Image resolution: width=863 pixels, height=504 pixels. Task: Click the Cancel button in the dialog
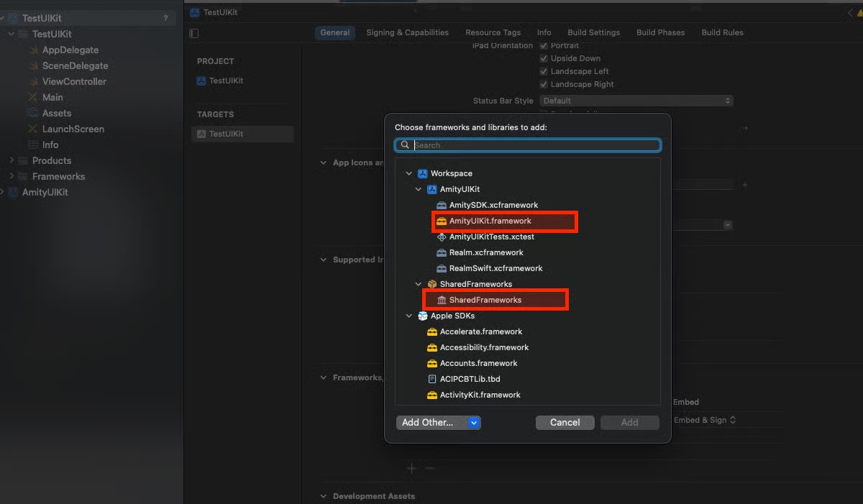click(x=565, y=423)
